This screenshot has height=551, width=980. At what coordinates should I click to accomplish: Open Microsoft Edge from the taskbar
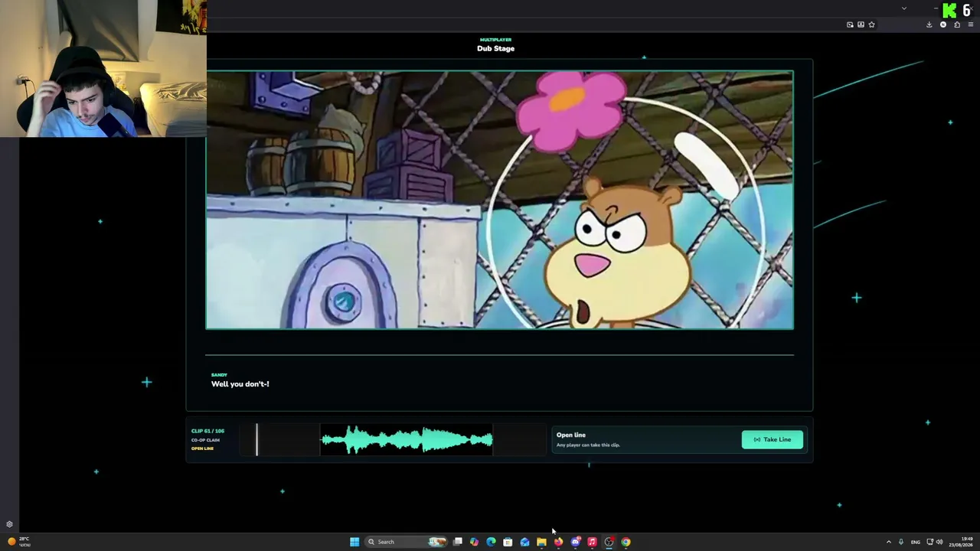pyautogui.click(x=492, y=542)
